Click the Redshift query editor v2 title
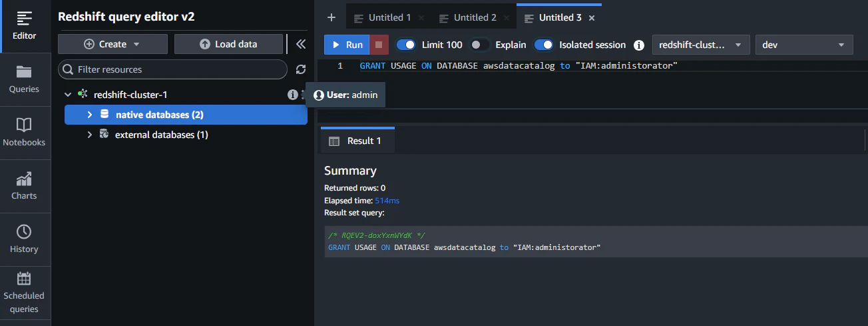Screen dimensions: 868x326 (126, 17)
